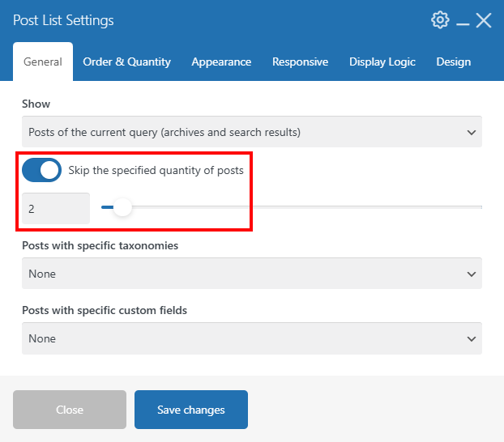Click the chevron arrow of custom fields dropdown
This screenshot has height=442, width=504.
tap(472, 339)
